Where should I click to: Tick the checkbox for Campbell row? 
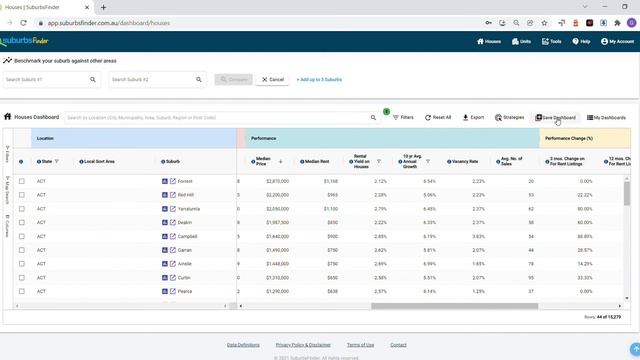tap(22, 236)
